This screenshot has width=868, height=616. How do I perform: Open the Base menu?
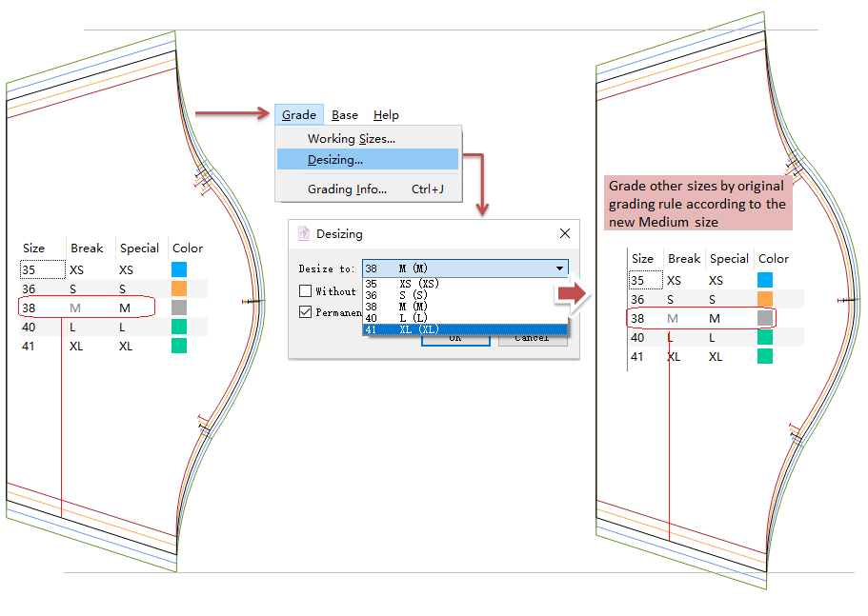point(344,115)
